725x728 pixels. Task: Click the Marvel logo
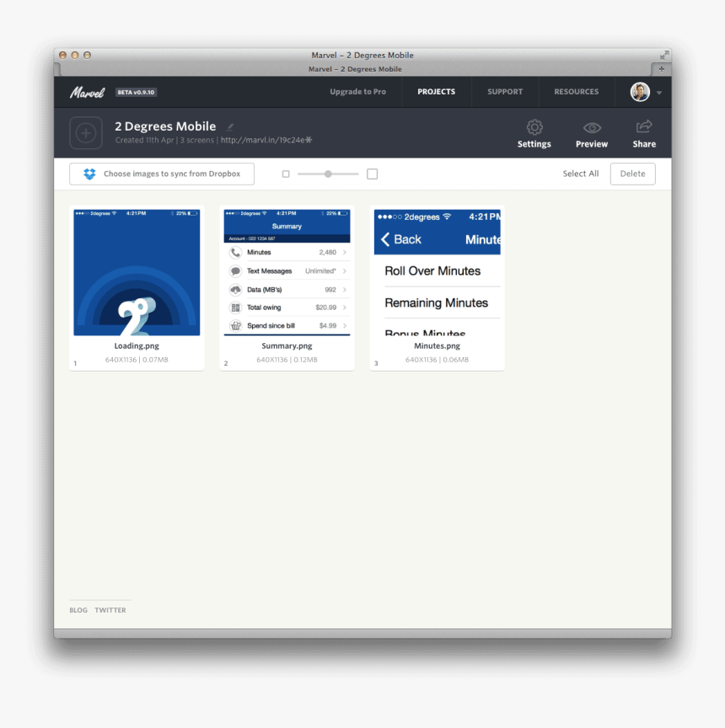pyautogui.click(x=88, y=93)
